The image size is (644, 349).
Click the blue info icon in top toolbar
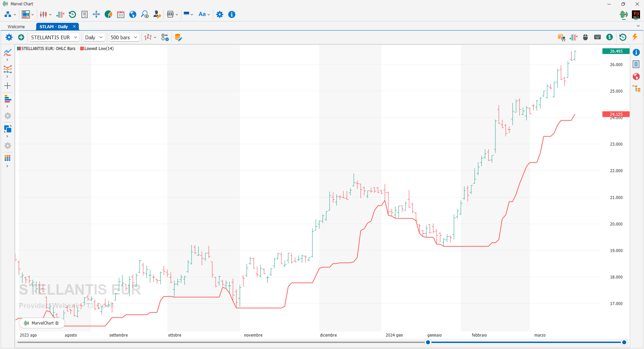coord(232,14)
